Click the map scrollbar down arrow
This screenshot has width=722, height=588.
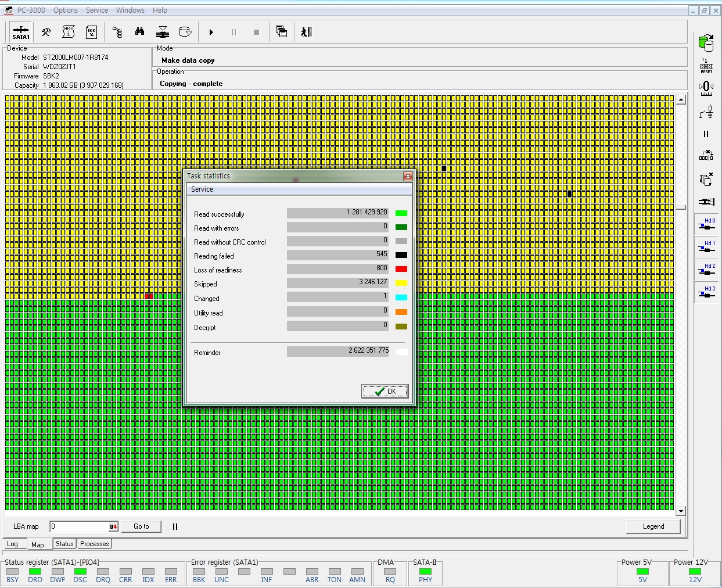pyautogui.click(x=681, y=511)
